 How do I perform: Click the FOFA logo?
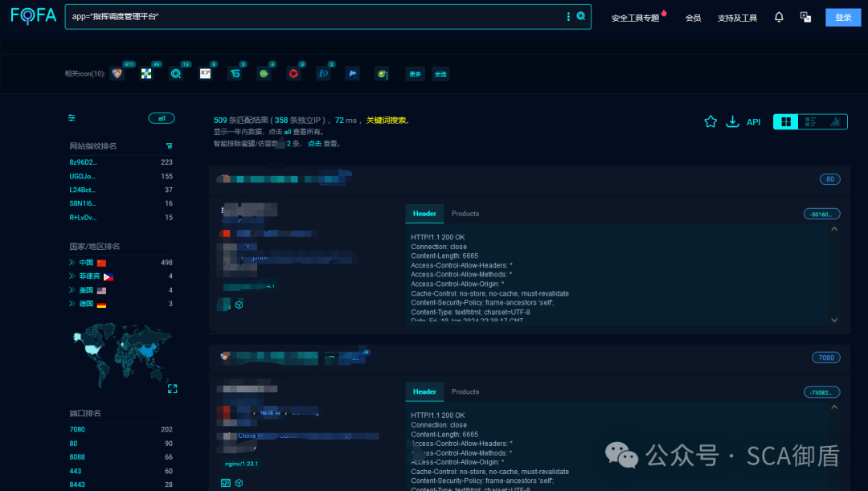[x=34, y=15]
